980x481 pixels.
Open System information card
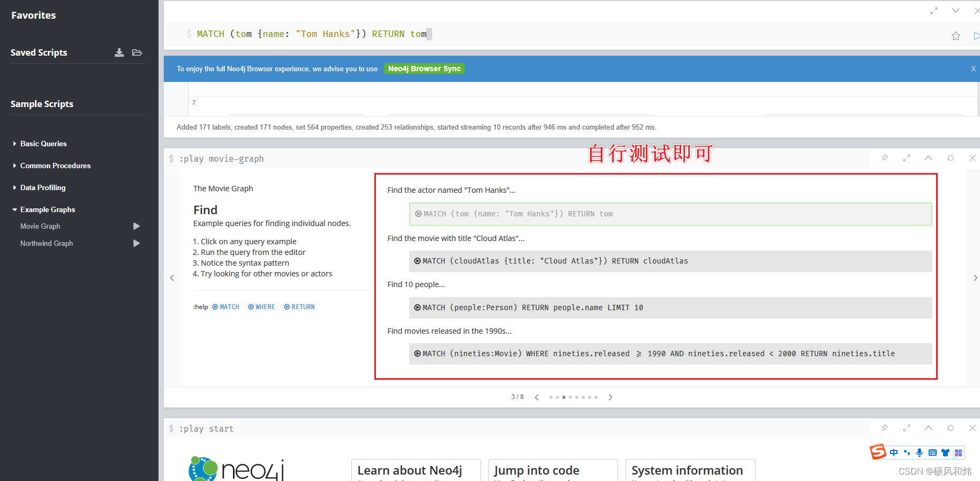click(x=691, y=470)
